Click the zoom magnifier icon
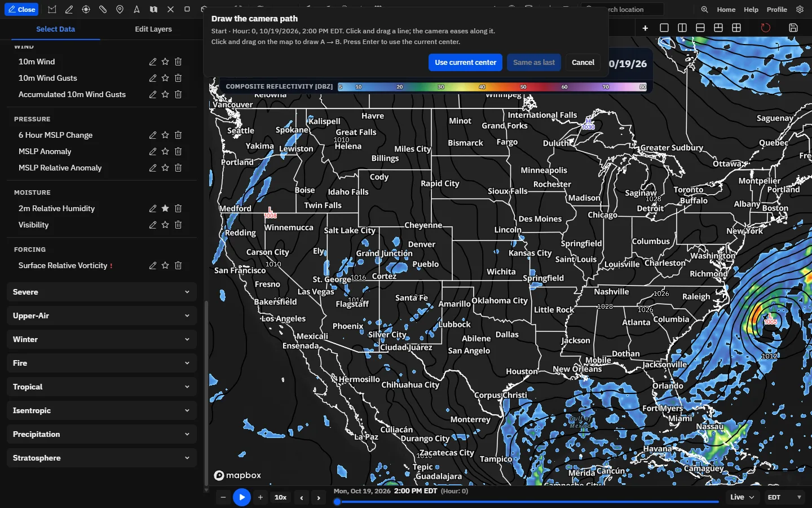 point(704,10)
